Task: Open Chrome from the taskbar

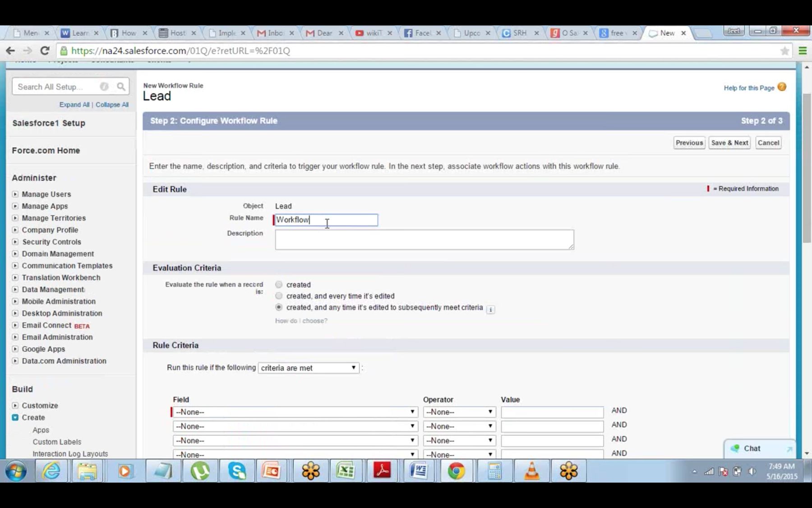Action: (456, 471)
